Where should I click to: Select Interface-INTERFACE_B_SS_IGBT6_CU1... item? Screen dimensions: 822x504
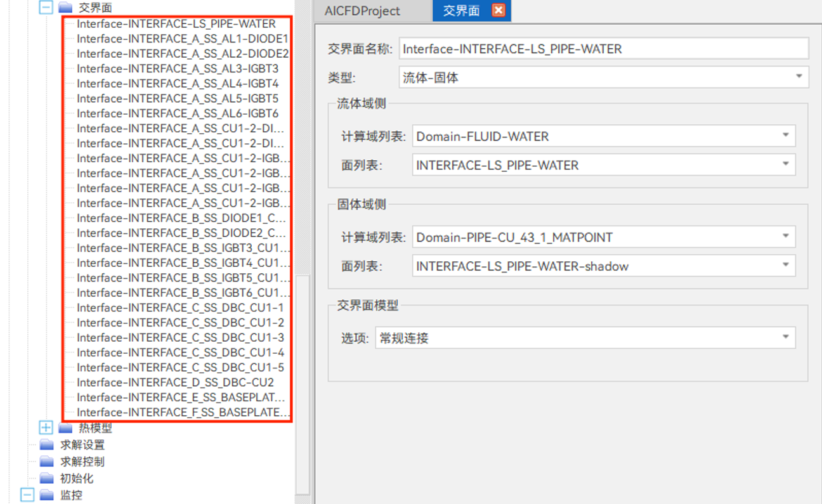(183, 293)
